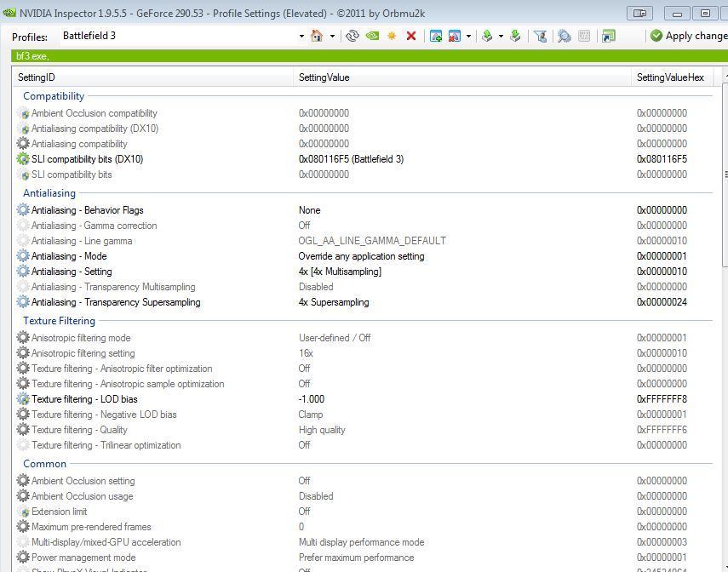
Task: Click gear icon for SLI compatibility bits (DX10)
Action: point(23,159)
